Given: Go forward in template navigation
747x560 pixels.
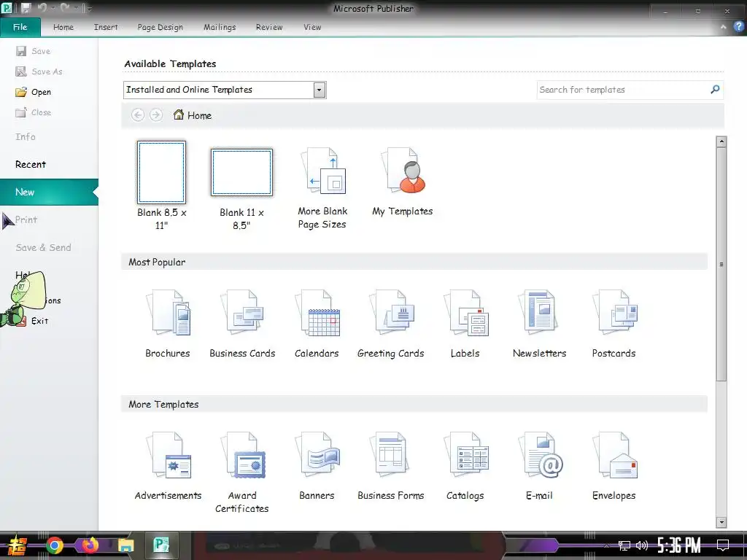Looking at the screenshot, I should [x=156, y=114].
